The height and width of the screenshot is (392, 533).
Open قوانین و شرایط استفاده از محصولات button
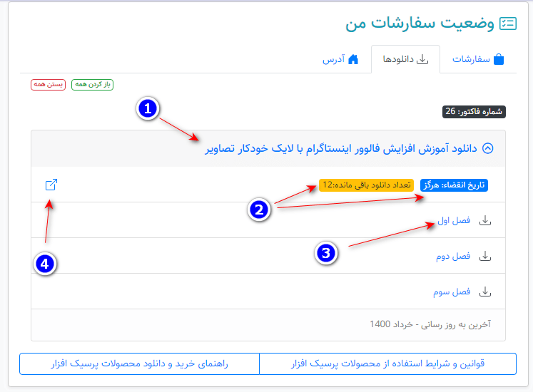click(x=387, y=363)
